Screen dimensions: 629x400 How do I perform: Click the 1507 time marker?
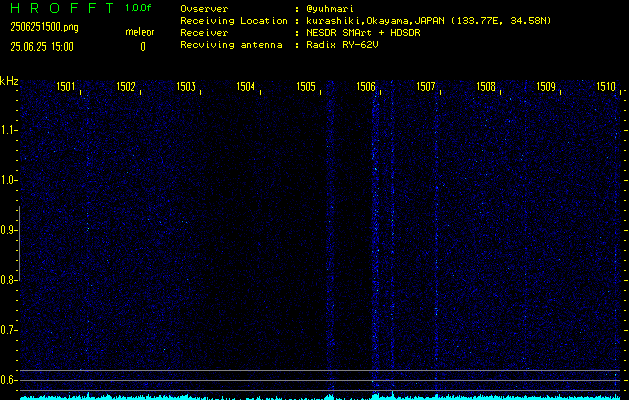tap(426, 87)
